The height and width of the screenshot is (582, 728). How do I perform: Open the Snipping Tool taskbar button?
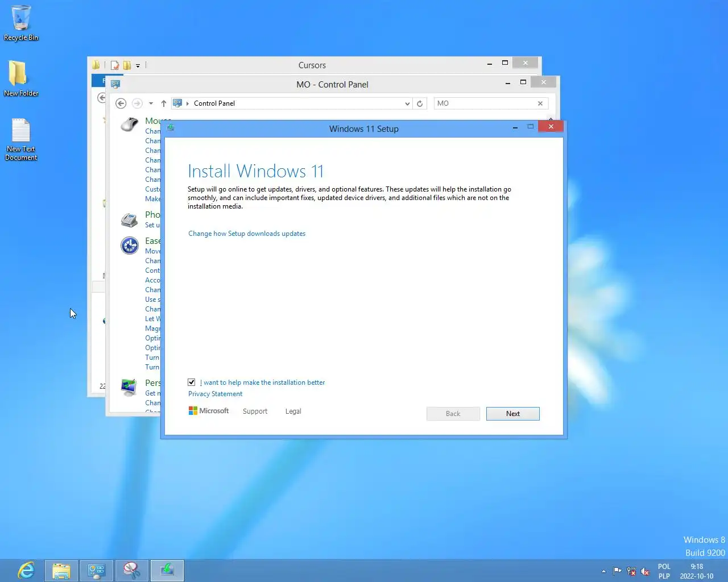(132, 570)
